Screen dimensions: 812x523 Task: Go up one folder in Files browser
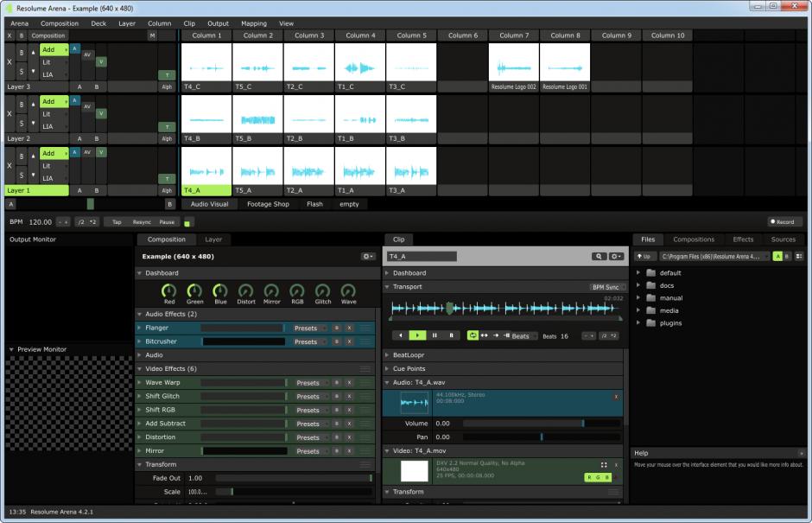click(x=644, y=257)
